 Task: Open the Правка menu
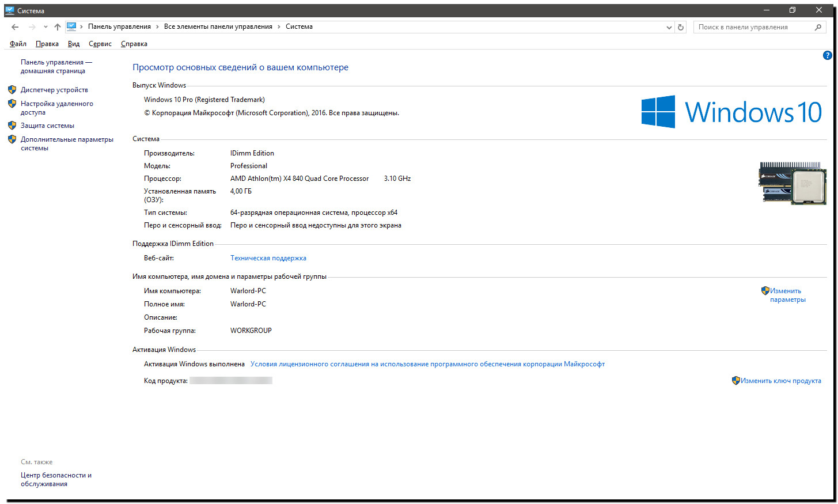click(47, 44)
